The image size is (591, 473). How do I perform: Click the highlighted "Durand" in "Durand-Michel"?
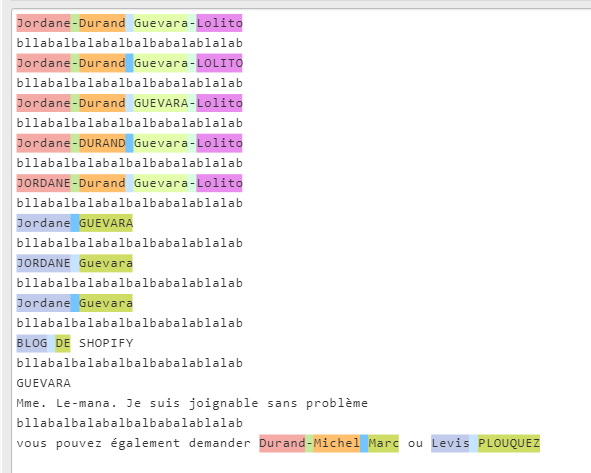click(x=282, y=443)
